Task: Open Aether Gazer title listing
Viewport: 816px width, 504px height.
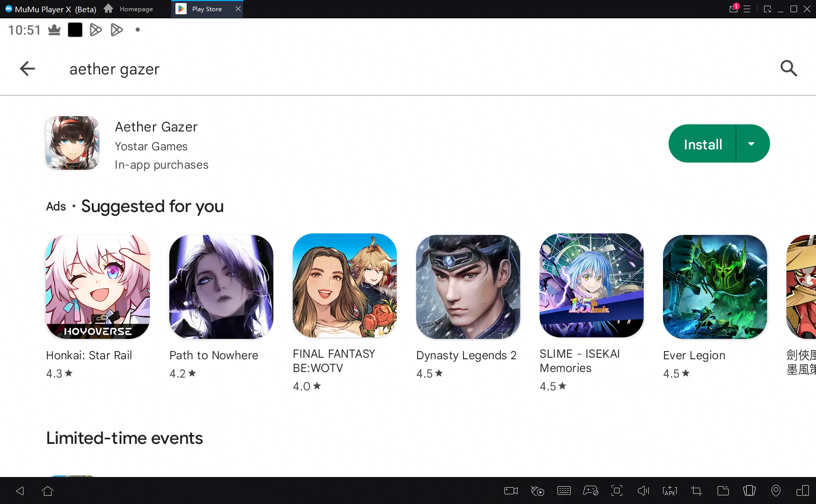Action: (156, 127)
